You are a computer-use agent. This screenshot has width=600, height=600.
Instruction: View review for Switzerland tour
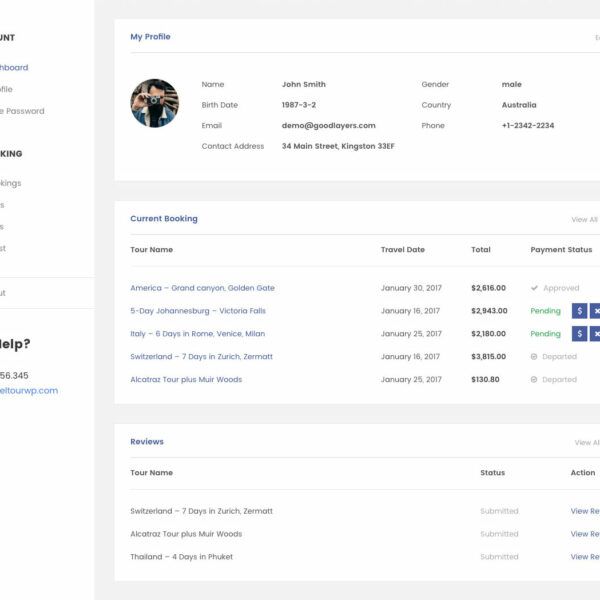point(585,511)
